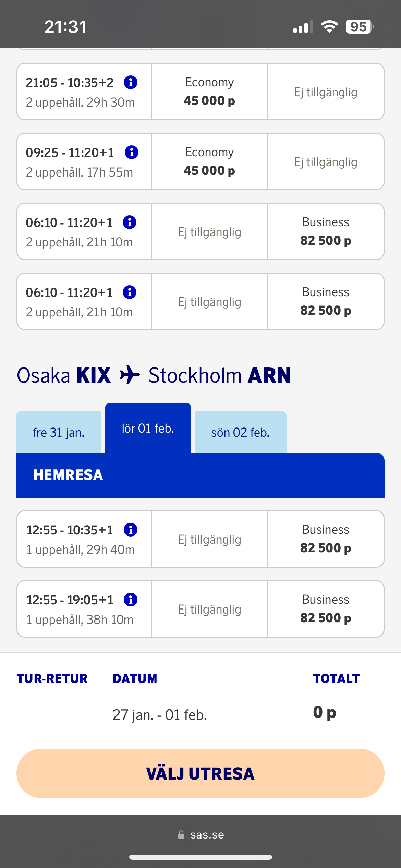Image resolution: width=401 pixels, height=868 pixels.
Task: Tap the HEMRESA section header
Action: click(68, 475)
